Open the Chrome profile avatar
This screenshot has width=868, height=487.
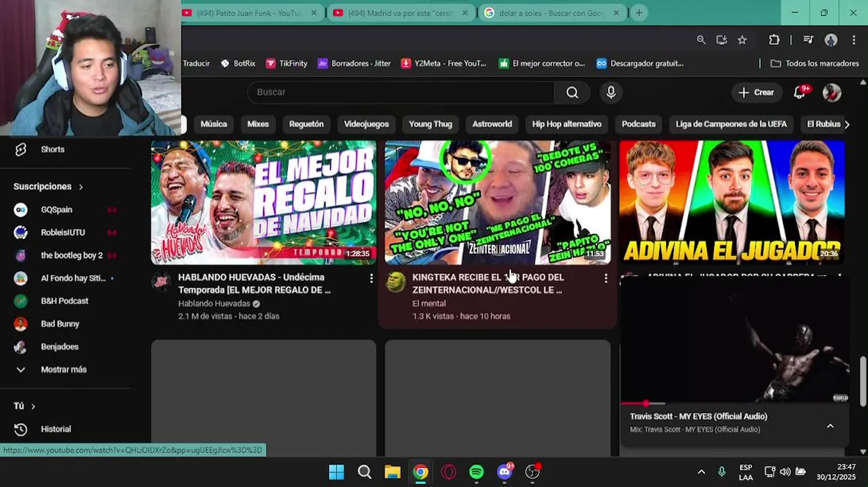point(831,40)
